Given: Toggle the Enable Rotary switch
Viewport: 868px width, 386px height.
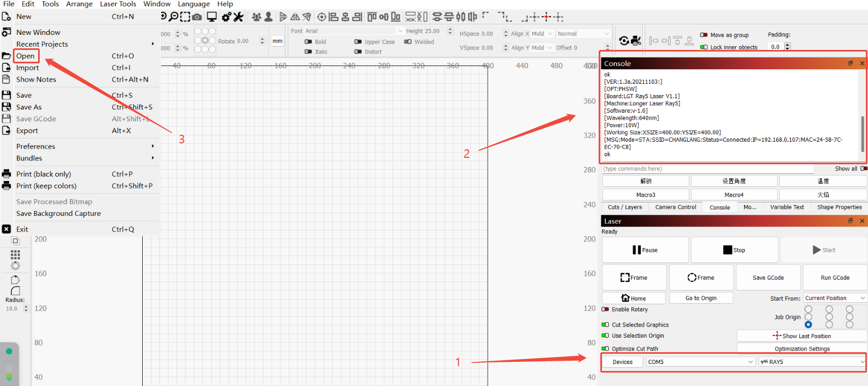Looking at the screenshot, I should pyautogui.click(x=605, y=309).
